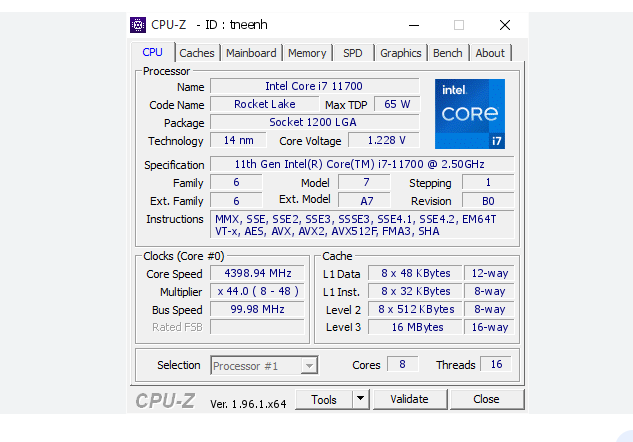Screen dimensions: 633x442
Task: Click the Multiplier value x 44.0 ( 8 - 48 )
Action: tap(257, 291)
